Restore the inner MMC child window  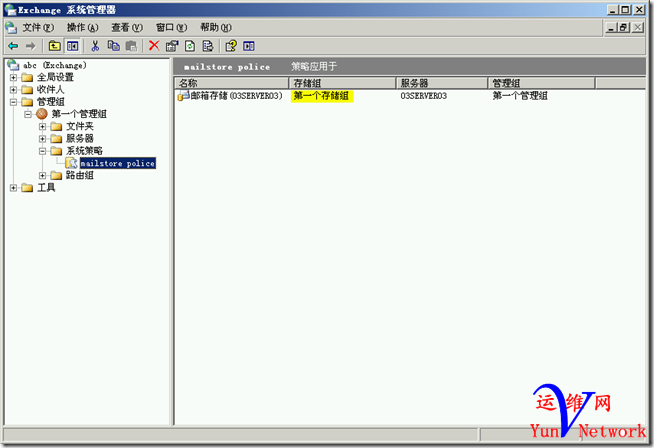(624, 28)
